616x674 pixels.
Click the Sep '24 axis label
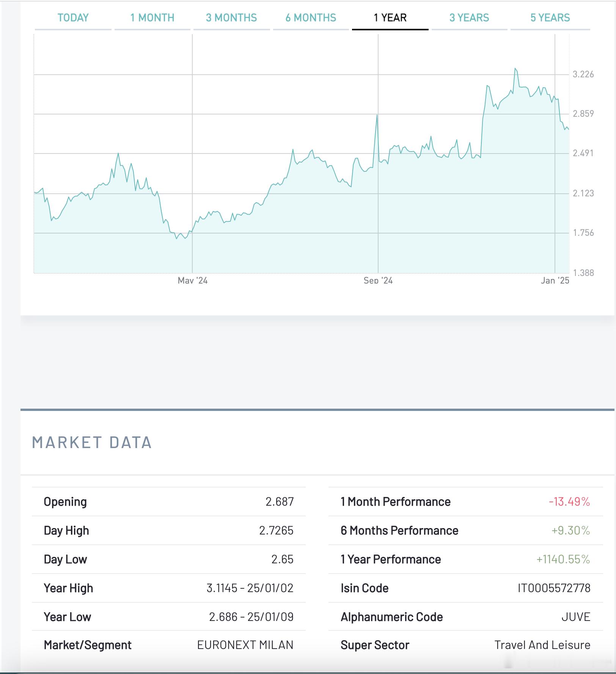click(378, 281)
